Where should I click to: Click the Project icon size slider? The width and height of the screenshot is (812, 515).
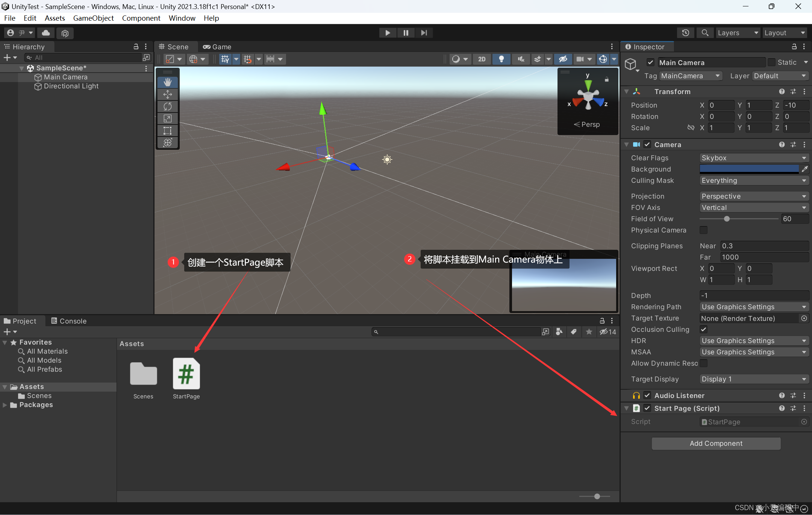coord(596,496)
